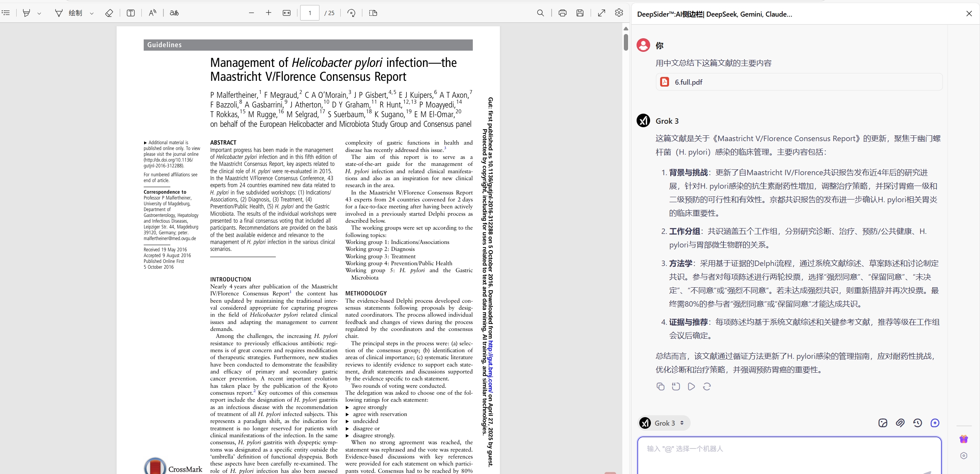Attach a file with the paperclip icon
980x474 pixels.
900,423
